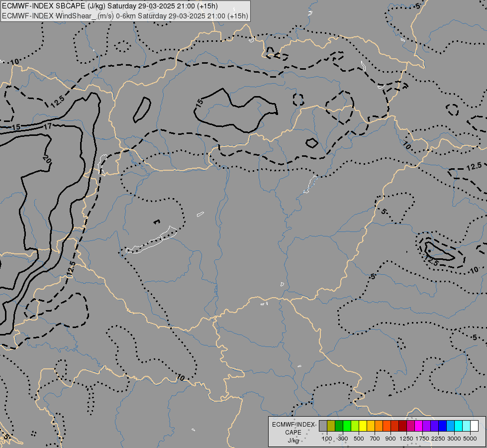Click the 2250 legend value
This screenshot has height=448, width=487.
click(x=438, y=439)
